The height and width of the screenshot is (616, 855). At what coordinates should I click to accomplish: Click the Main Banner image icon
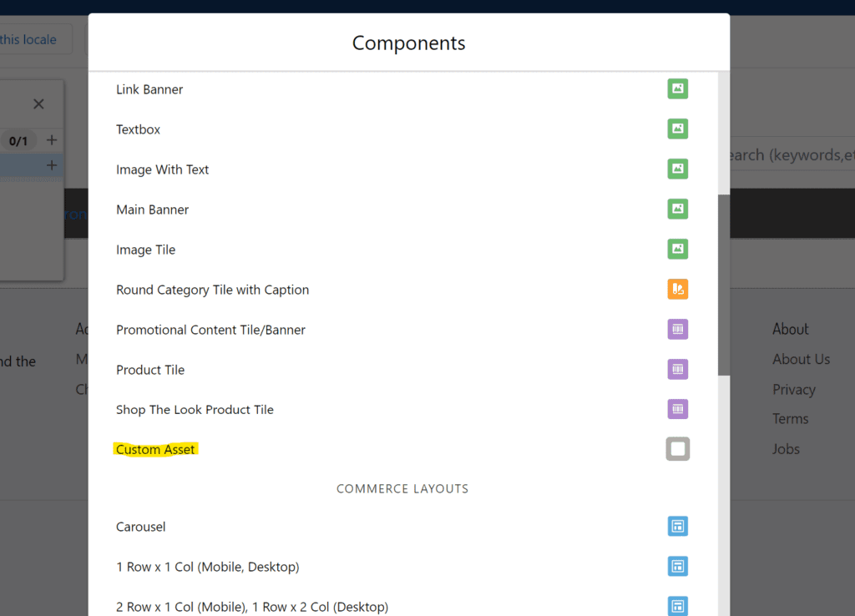[677, 209]
